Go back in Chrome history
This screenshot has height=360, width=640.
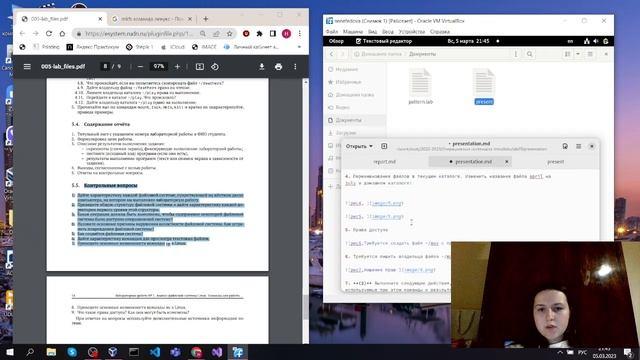pos(22,33)
